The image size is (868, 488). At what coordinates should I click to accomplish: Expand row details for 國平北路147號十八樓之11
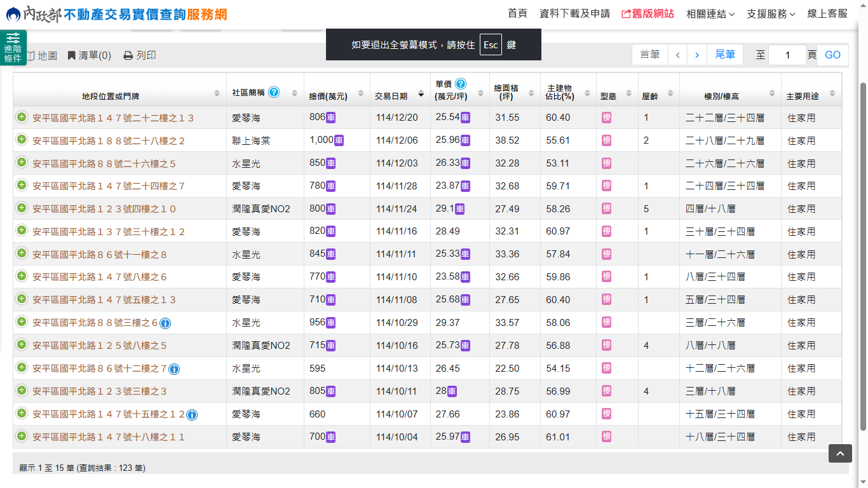[22, 436]
